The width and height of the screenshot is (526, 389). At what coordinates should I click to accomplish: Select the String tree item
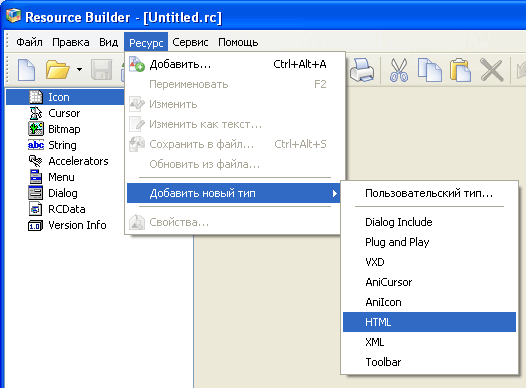pos(62,145)
